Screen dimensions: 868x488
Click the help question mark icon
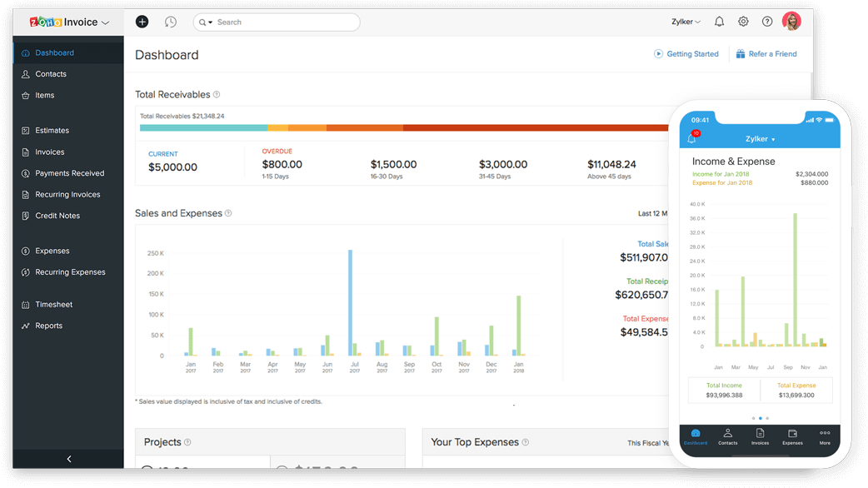coord(766,22)
